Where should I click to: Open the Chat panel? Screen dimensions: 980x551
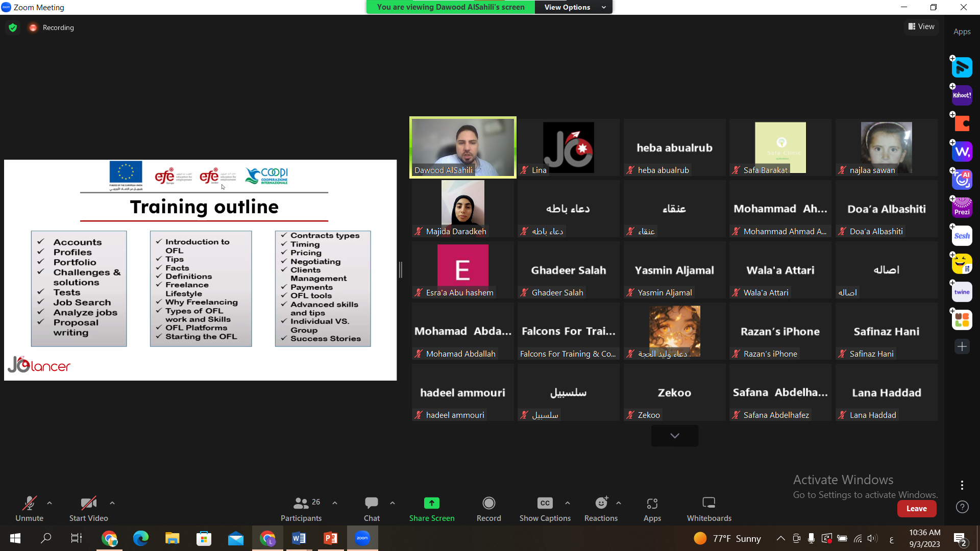tap(371, 509)
